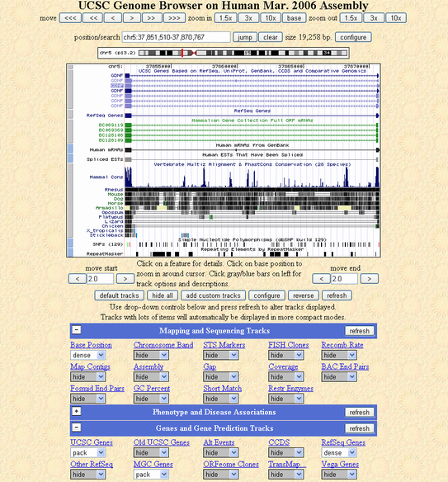Refresh in Genes and Gene Prediction header

360,428
